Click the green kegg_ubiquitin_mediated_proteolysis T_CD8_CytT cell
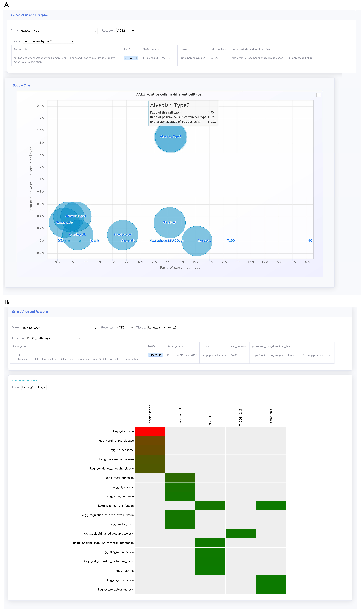The image size is (364, 612). [x=240, y=533]
